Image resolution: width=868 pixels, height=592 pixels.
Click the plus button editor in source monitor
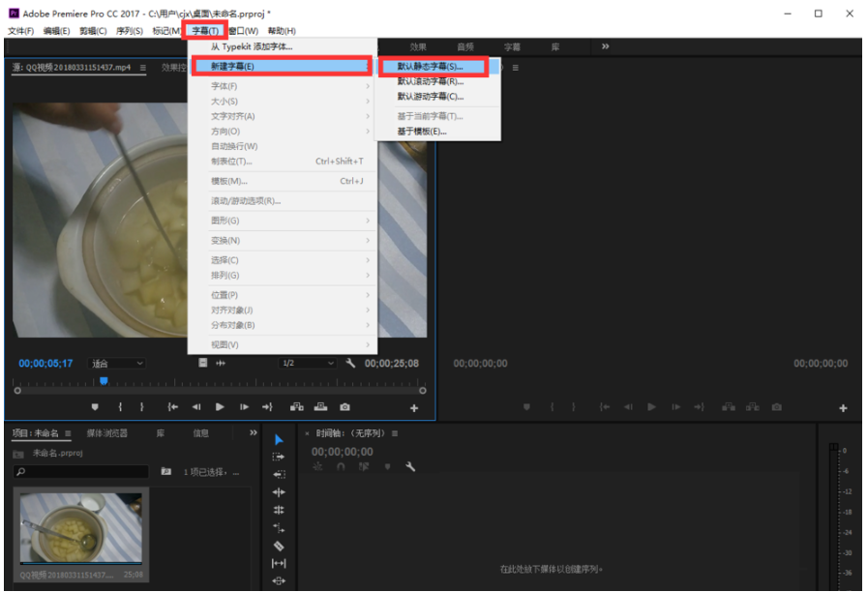pos(413,406)
